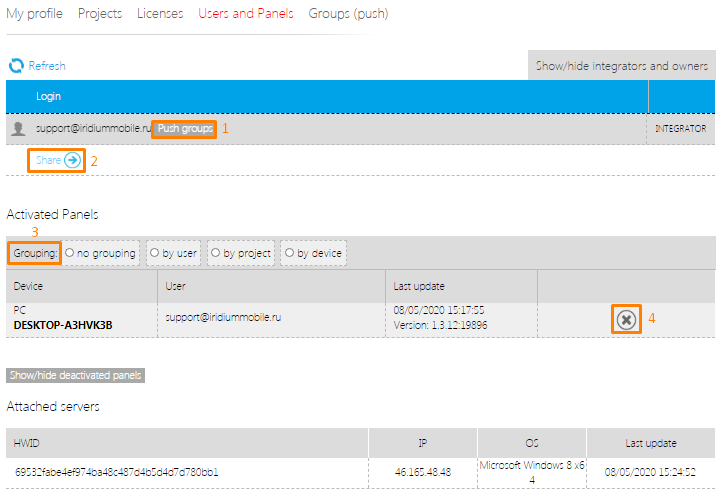The height and width of the screenshot is (496, 723).
Task: Click the Refresh circular arrows icon
Action: (16, 66)
